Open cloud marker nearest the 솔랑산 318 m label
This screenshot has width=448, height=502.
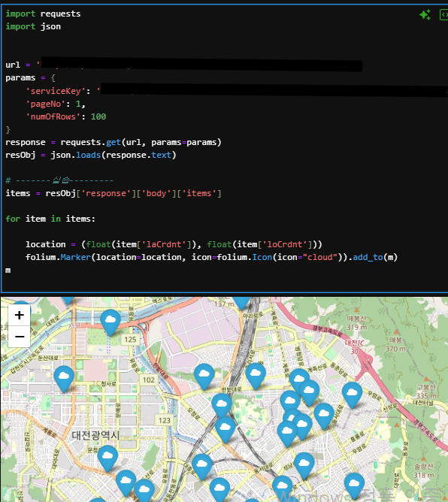pos(354,486)
